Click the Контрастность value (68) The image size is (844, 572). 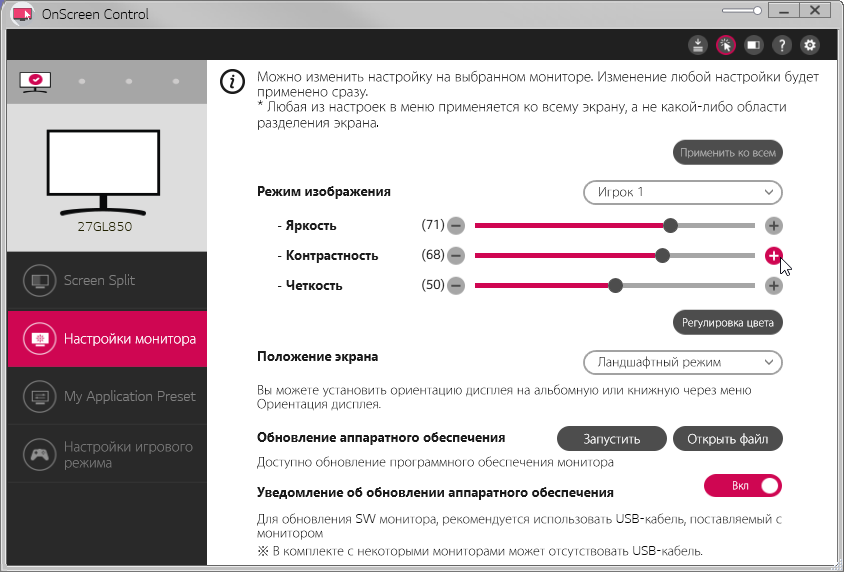point(433,255)
